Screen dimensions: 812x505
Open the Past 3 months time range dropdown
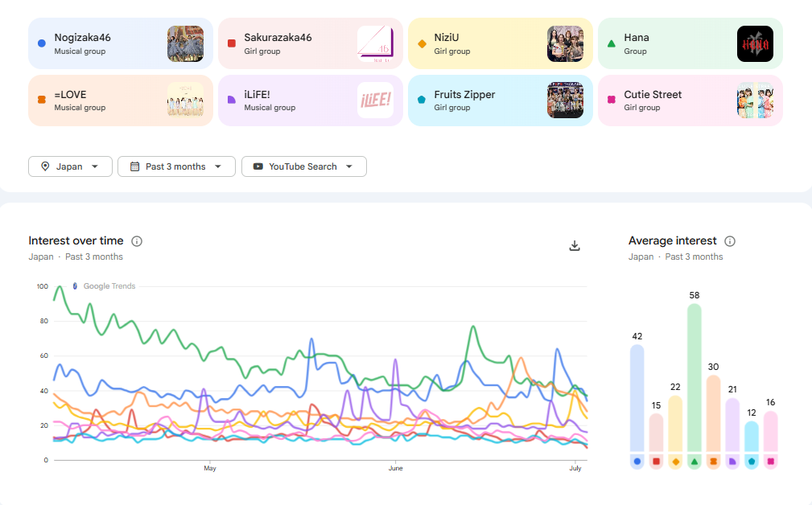(176, 166)
